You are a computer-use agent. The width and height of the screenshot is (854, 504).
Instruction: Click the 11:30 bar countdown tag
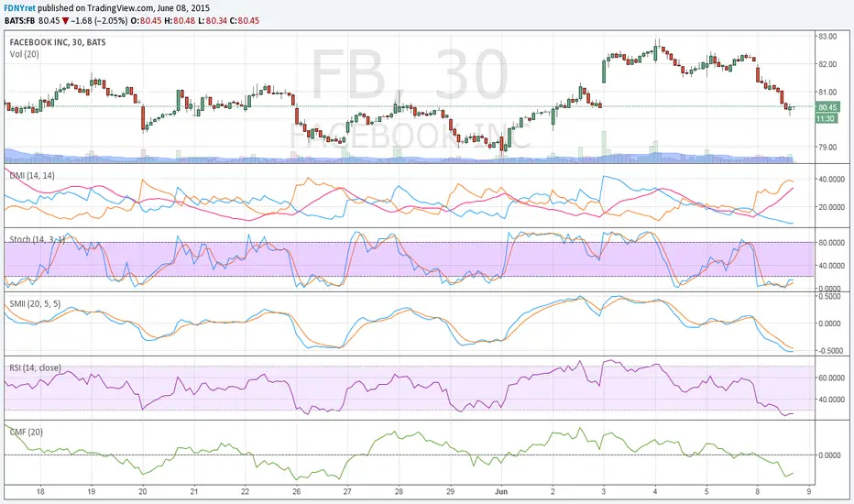click(826, 118)
